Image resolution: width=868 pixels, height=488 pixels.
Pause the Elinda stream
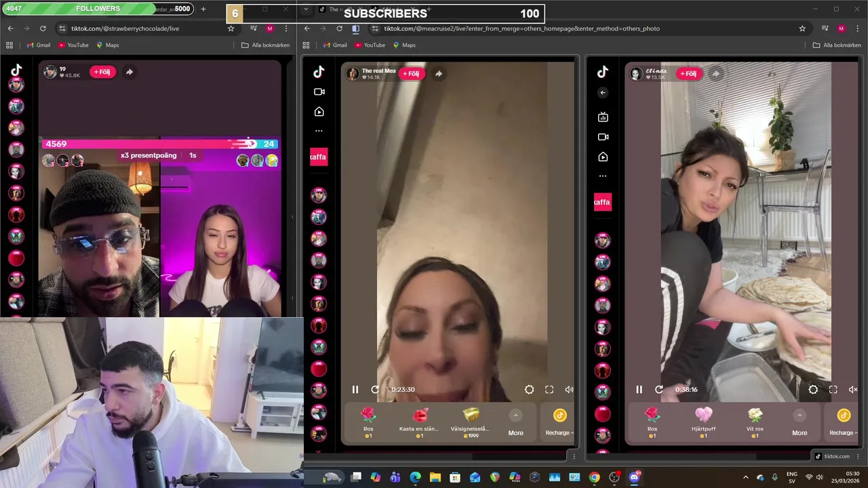pos(639,389)
